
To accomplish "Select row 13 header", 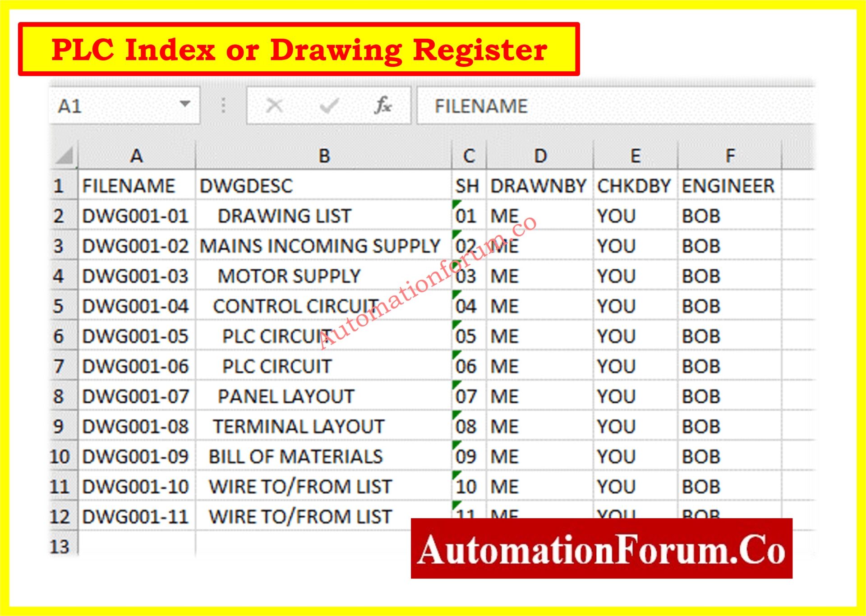I will (60, 547).
